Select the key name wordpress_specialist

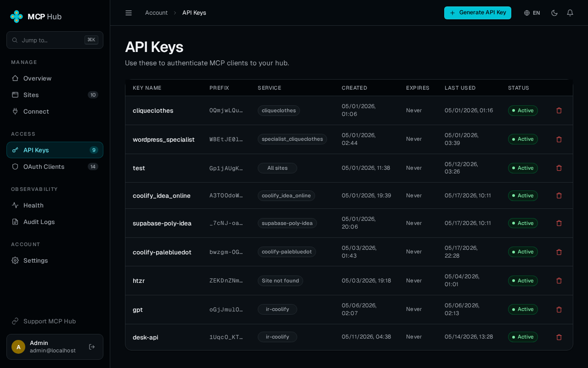pyautogui.click(x=164, y=139)
